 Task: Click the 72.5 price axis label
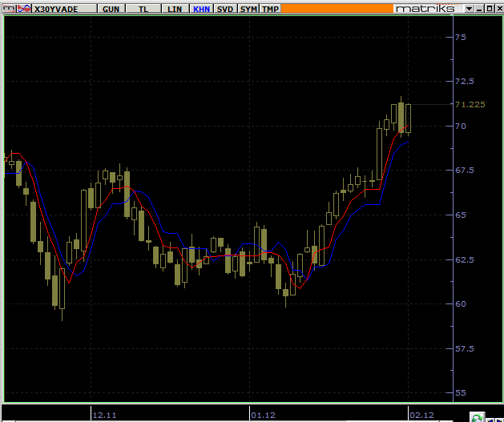(465, 82)
